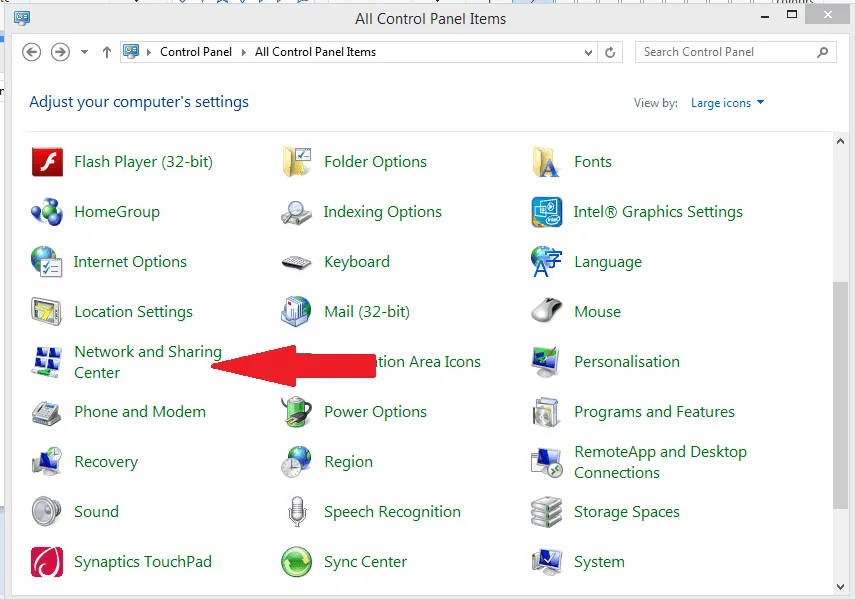Click the Phone and Modem icon
The width and height of the screenshot is (855, 599).
(x=47, y=412)
